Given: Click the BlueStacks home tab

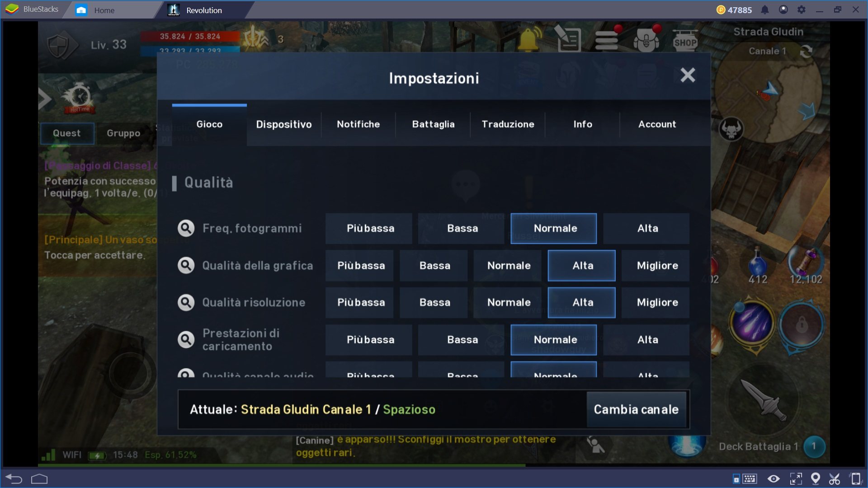Looking at the screenshot, I should (104, 9).
